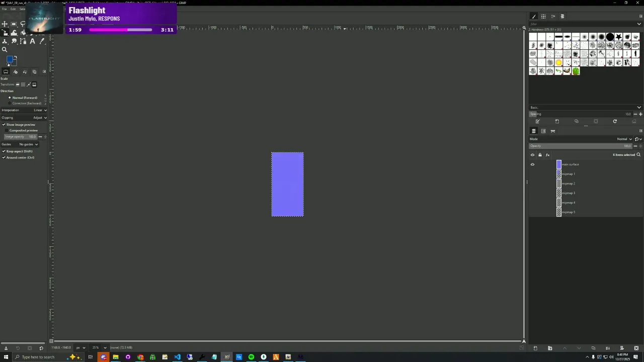644x362 pixels.
Task: Open the Undo History tab
Action: (x=25, y=71)
